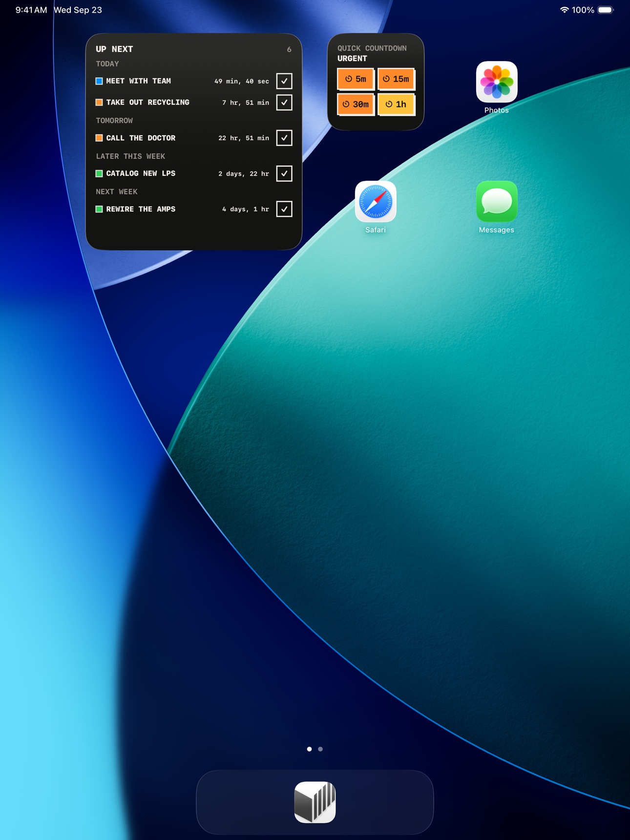630x840 pixels.
Task: Start the 1h quick countdown
Action: (x=396, y=104)
